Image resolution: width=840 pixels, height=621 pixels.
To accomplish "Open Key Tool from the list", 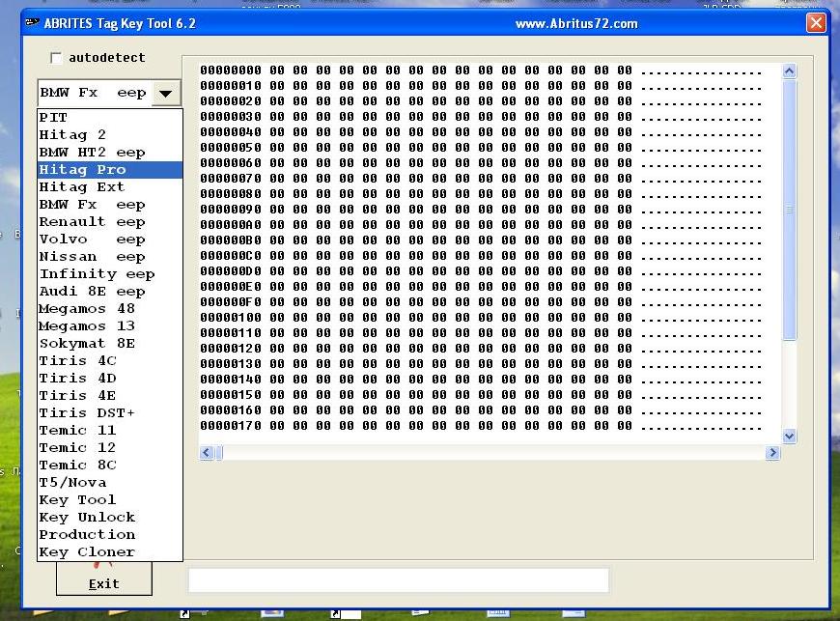I will [110, 500].
